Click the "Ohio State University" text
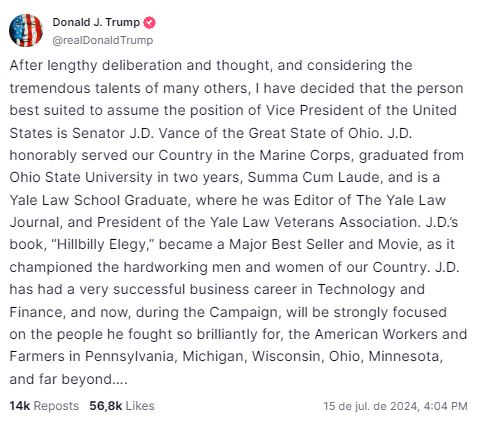This screenshot has width=478, height=425. [x=81, y=177]
